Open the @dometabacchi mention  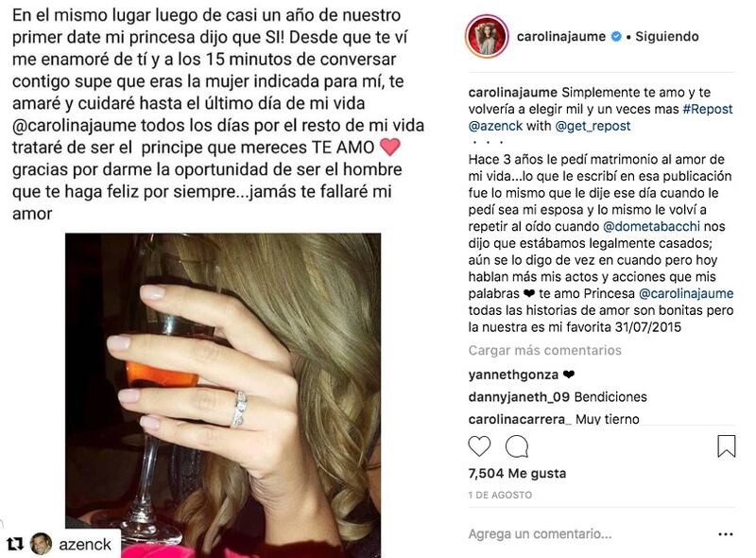(651, 226)
